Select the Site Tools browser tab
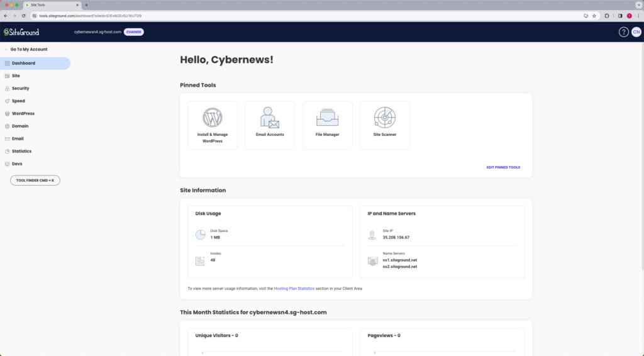Image resolution: width=644 pixels, height=356 pixels. point(52,5)
